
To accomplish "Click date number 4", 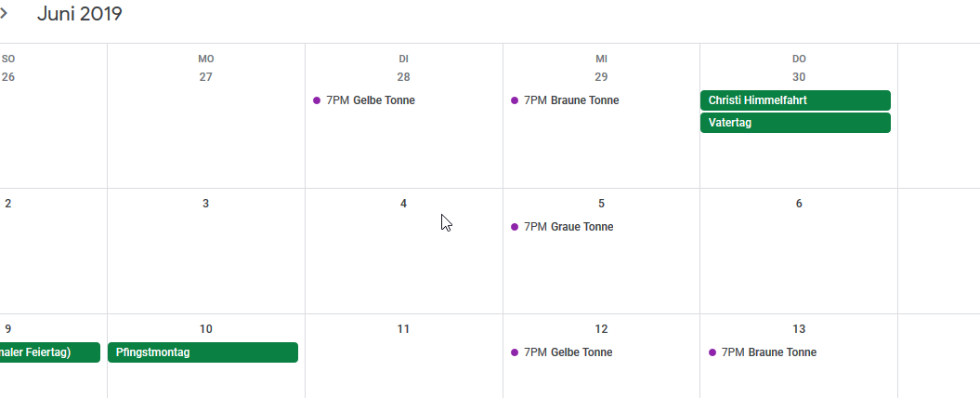I will coord(403,204).
